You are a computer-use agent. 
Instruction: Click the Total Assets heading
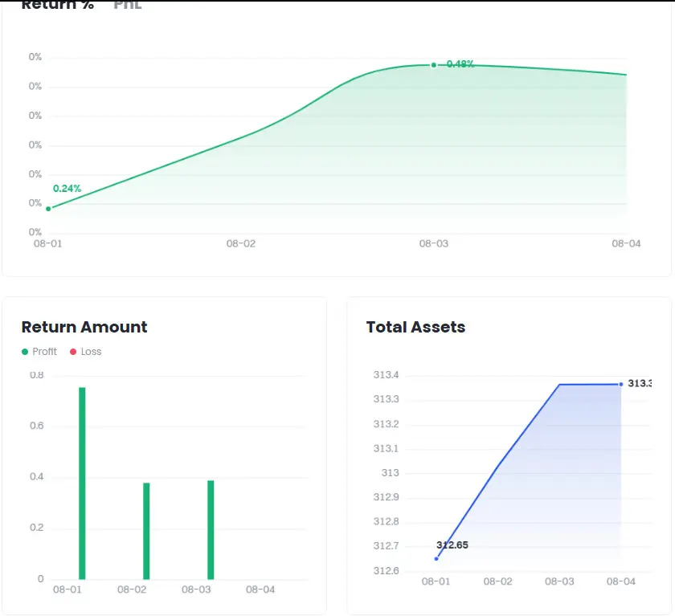click(x=416, y=327)
